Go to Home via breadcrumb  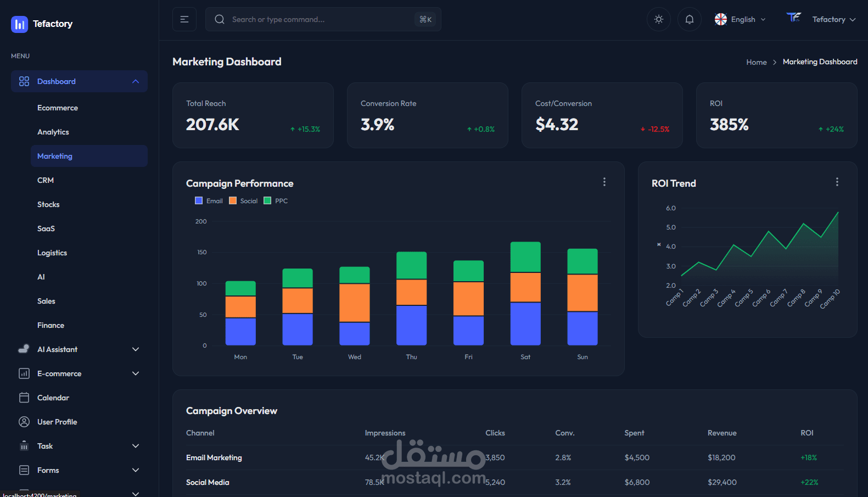tap(756, 62)
